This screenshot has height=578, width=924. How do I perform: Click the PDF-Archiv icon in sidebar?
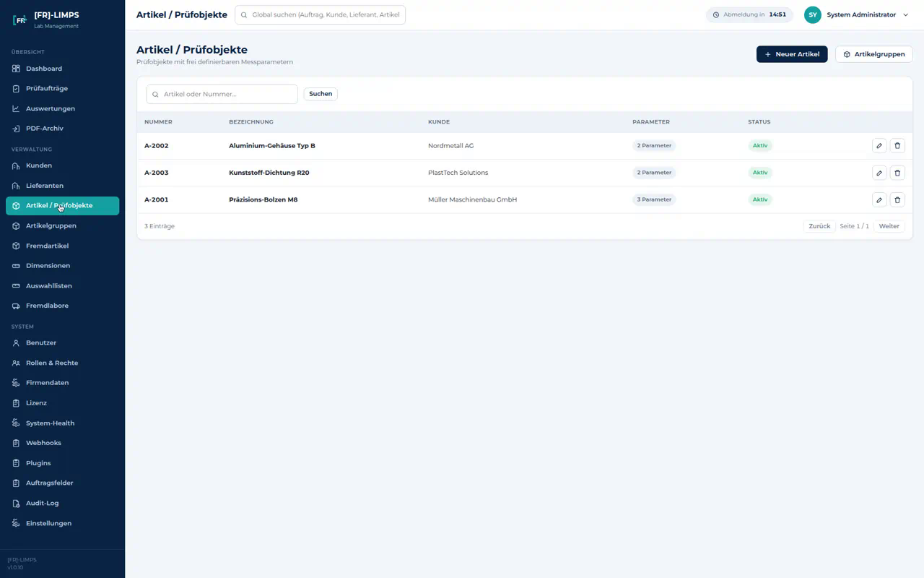(16, 129)
